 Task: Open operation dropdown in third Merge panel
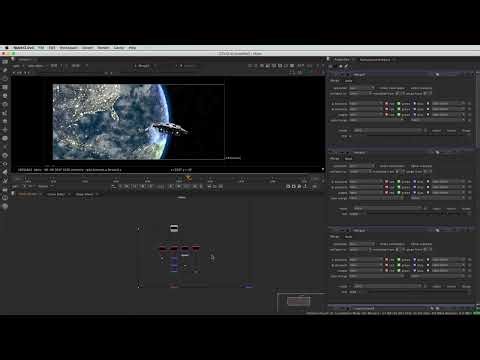pyautogui.click(x=361, y=244)
